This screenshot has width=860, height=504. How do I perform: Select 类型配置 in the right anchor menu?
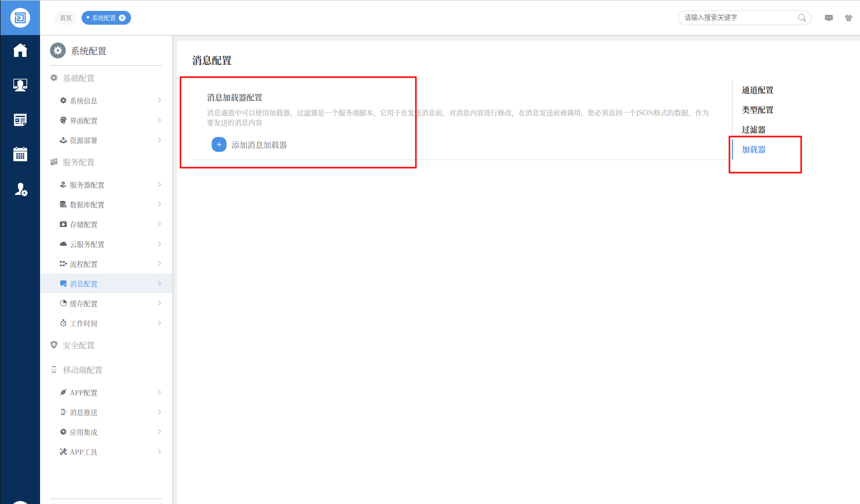click(757, 110)
